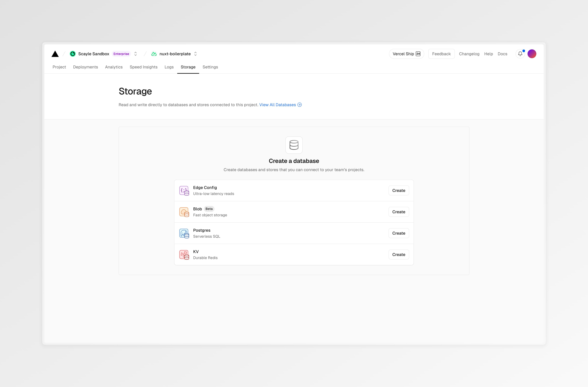Click the Nuxt project logo icon

(x=154, y=54)
